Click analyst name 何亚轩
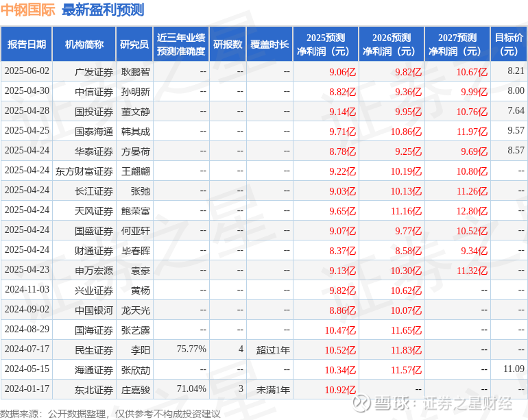The height and width of the screenshot is (420, 528). tap(135, 231)
